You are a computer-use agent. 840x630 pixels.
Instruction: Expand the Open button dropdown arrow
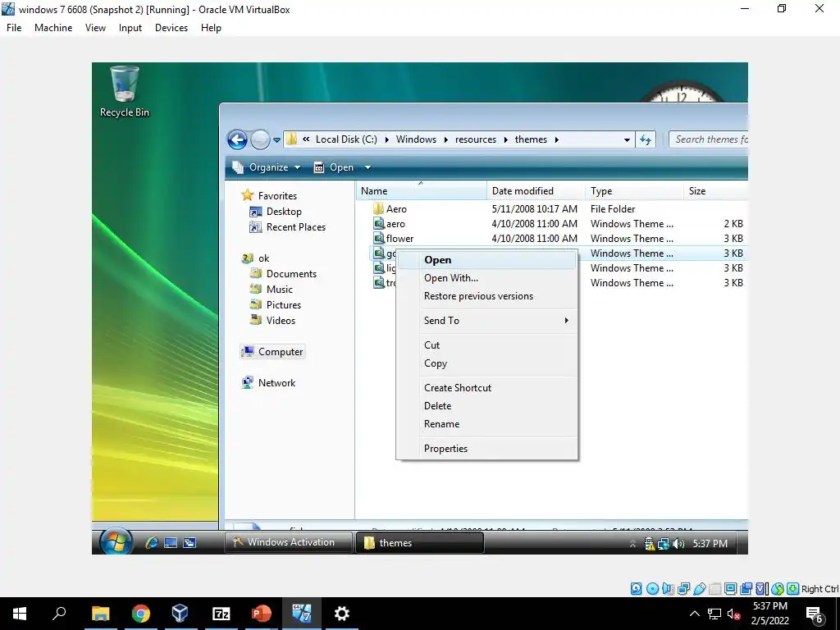coord(367,167)
